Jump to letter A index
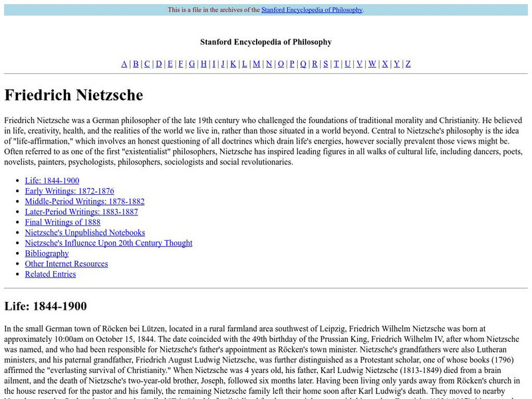This screenshot has height=399, width=532. pyautogui.click(x=124, y=64)
